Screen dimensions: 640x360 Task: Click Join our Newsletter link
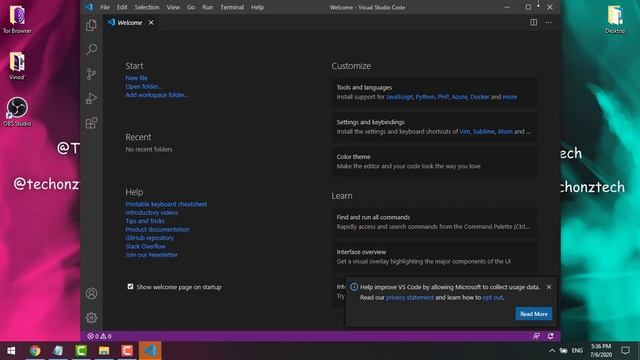click(x=151, y=255)
